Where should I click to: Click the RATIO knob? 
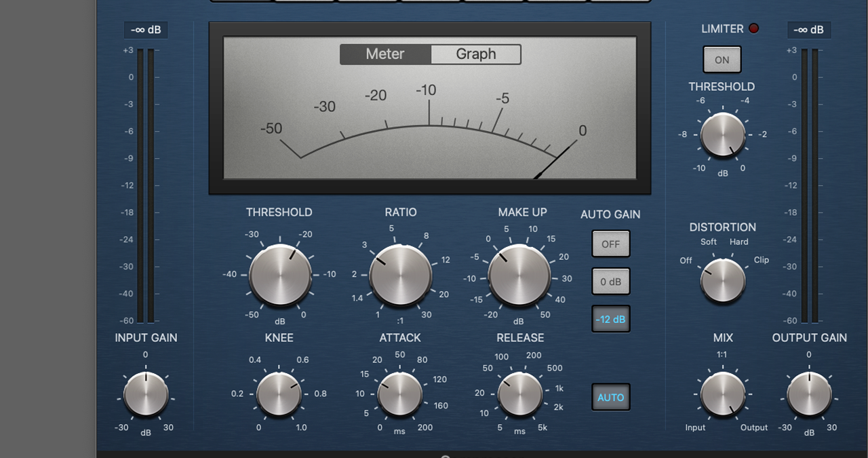[400, 275]
